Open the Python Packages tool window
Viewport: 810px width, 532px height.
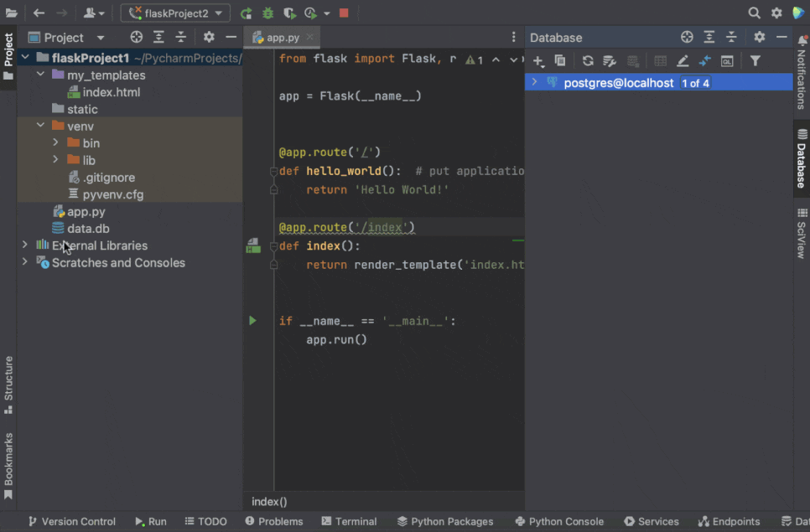[x=444, y=521]
